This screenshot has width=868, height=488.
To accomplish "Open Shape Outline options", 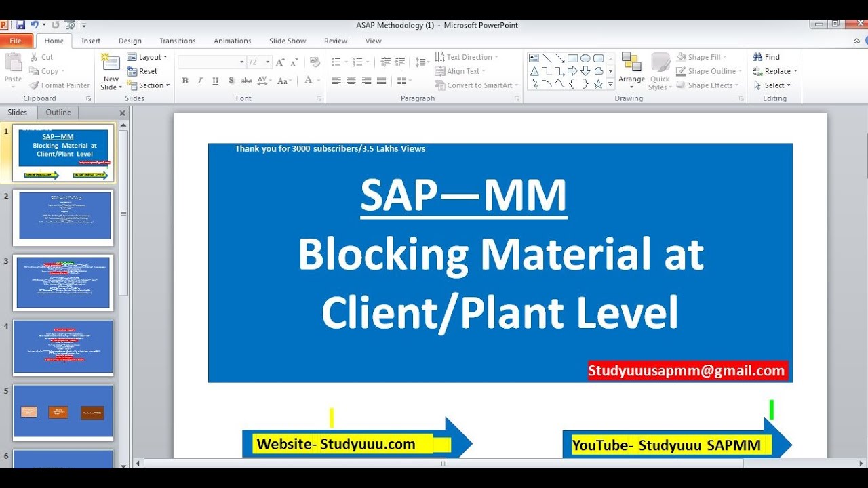I will (x=710, y=71).
